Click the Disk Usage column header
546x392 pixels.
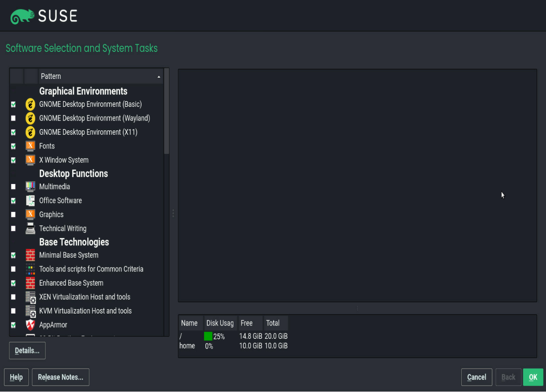click(x=220, y=323)
